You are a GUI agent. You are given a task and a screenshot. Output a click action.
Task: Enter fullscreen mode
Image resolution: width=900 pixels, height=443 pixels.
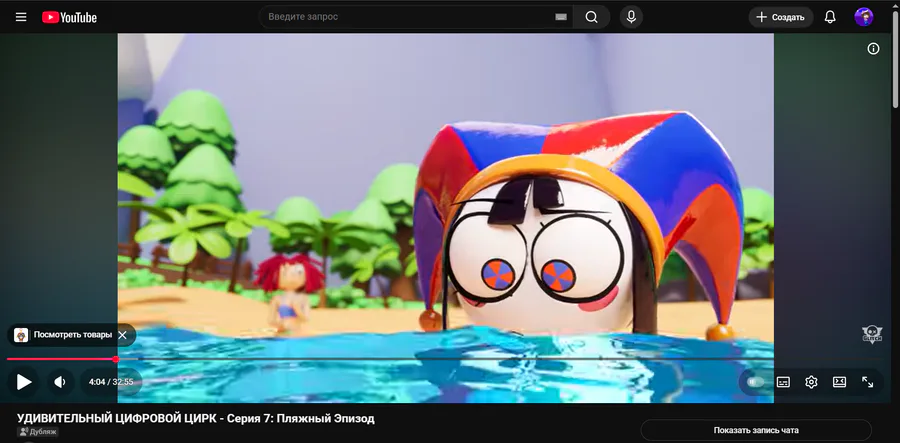tap(867, 382)
